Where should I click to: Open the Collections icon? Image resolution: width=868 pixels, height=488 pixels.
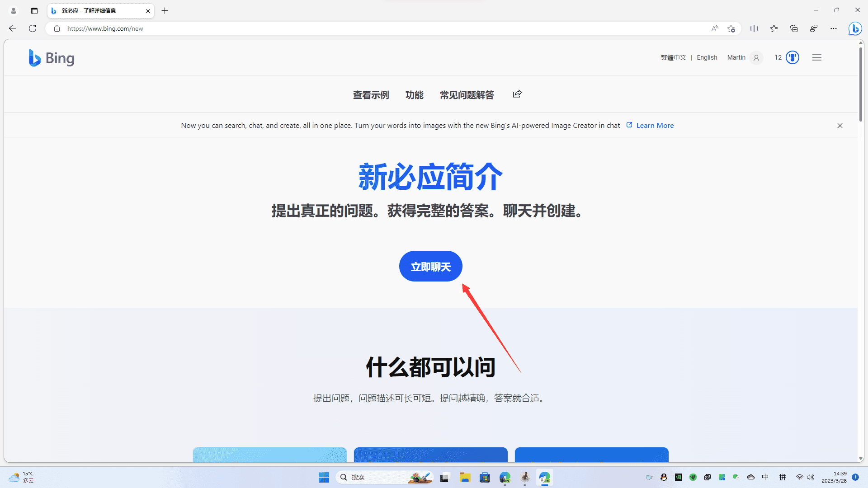tap(794, 28)
